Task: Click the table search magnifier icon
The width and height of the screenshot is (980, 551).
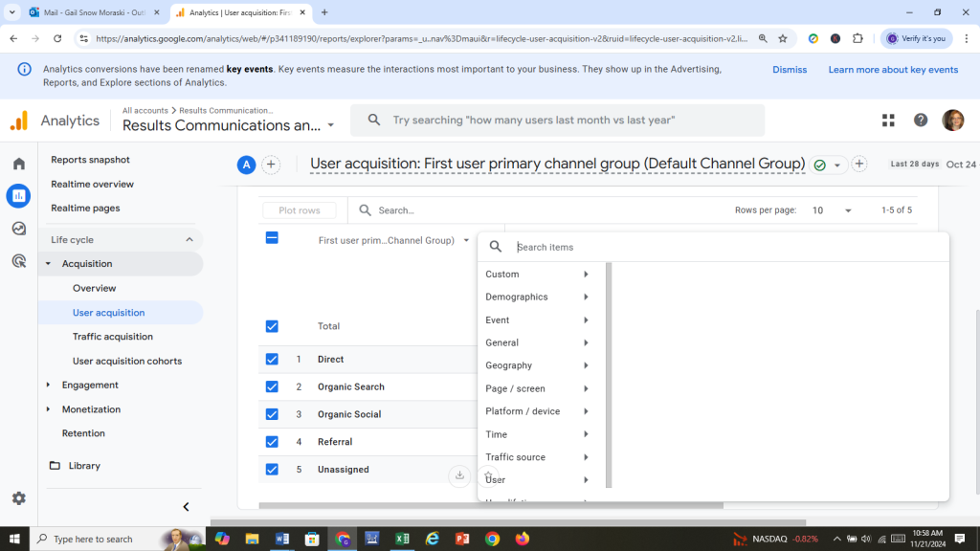Action: pyautogui.click(x=365, y=210)
